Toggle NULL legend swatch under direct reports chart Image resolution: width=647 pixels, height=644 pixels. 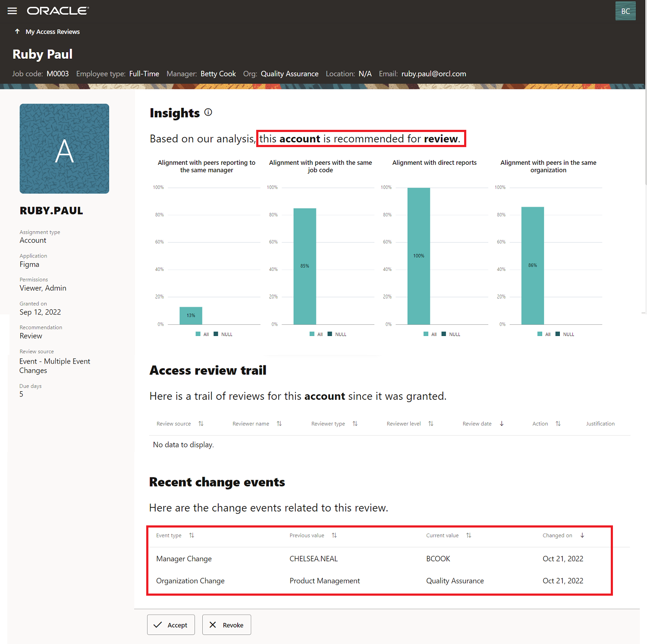point(444,334)
